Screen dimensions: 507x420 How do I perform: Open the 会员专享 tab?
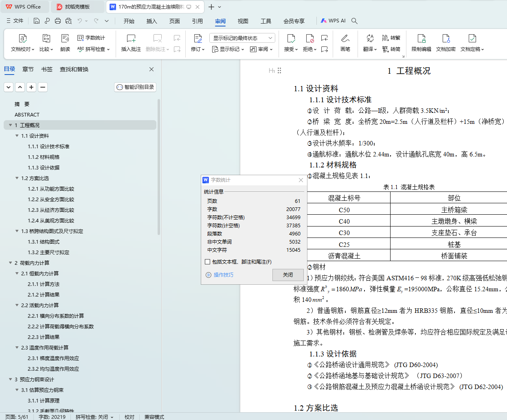point(294,21)
